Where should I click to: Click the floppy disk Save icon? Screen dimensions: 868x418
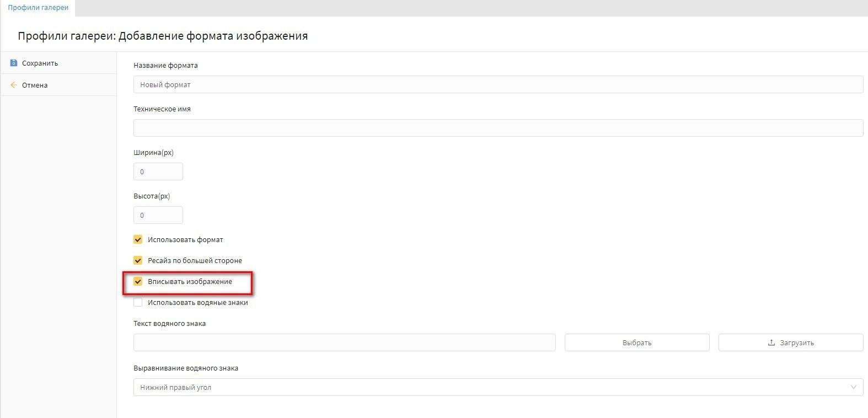tap(14, 63)
